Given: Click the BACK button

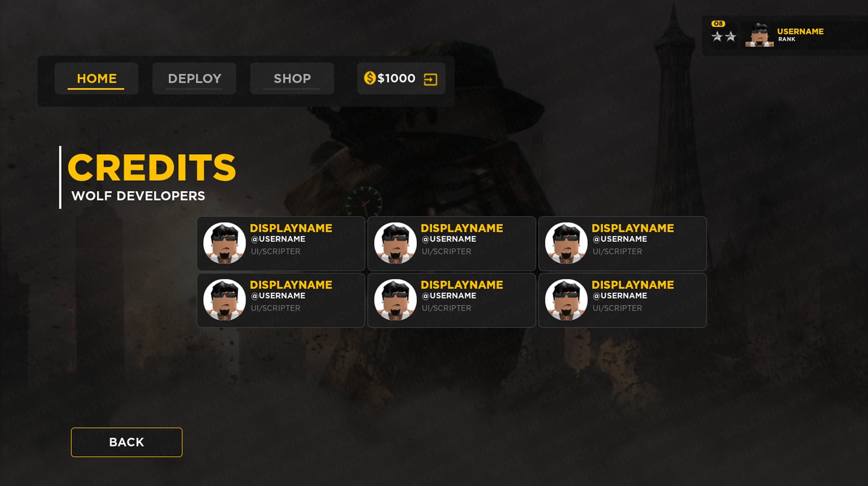Looking at the screenshot, I should point(127,442).
